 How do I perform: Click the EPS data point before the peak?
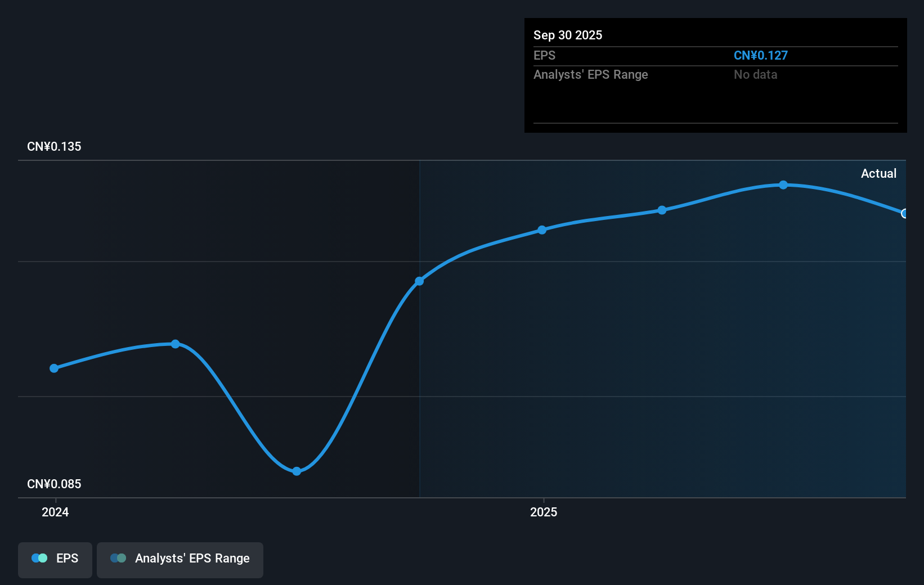(662, 210)
